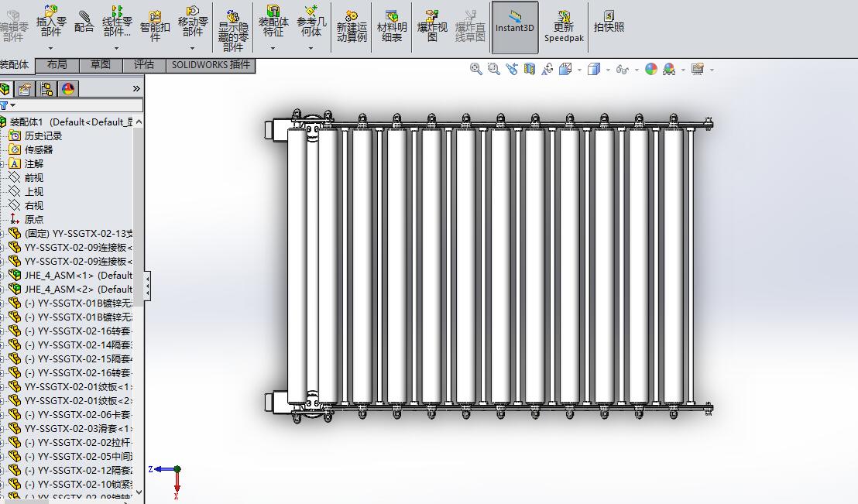
Task: Click the 插入零部件 (Insert Components) tool
Action: (x=51, y=22)
